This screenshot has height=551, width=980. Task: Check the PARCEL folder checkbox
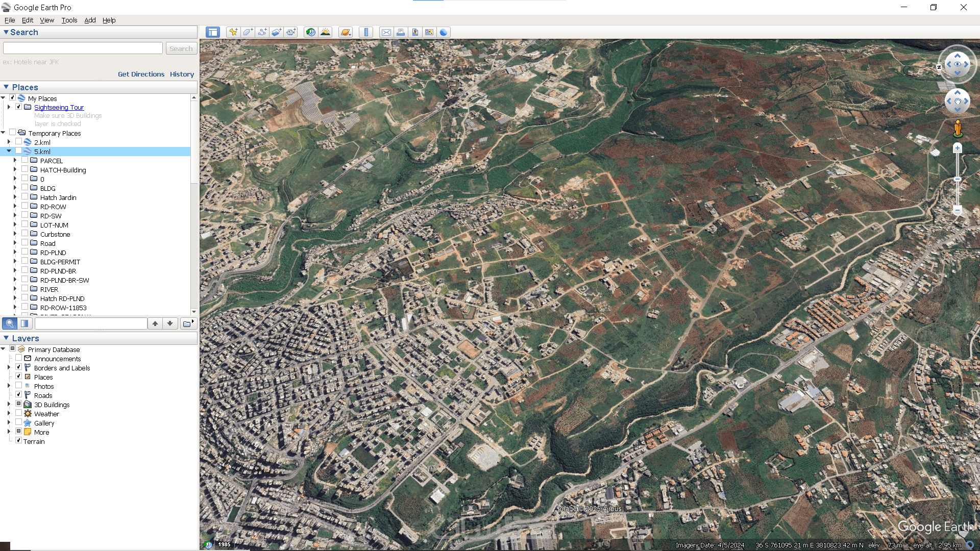click(x=24, y=160)
